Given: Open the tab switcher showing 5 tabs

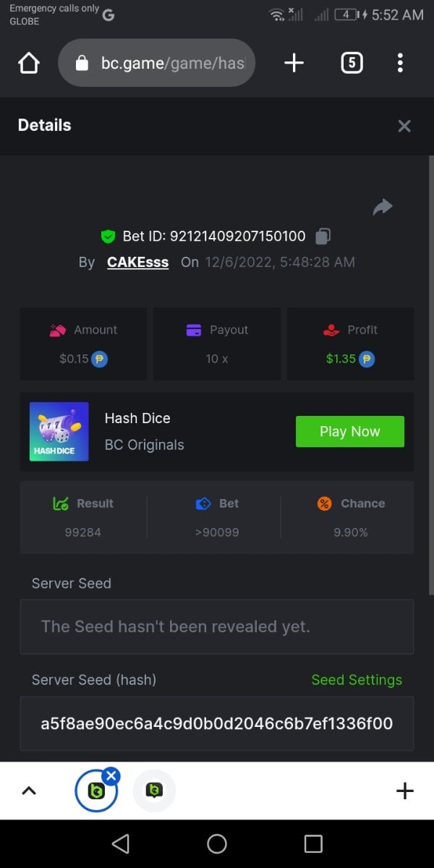Looking at the screenshot, I should click(x=351, y=64).
